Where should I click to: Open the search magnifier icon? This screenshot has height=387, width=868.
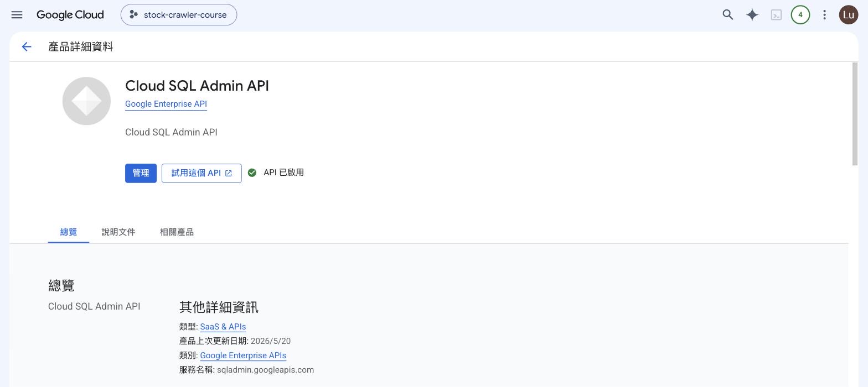coord(728,15)
